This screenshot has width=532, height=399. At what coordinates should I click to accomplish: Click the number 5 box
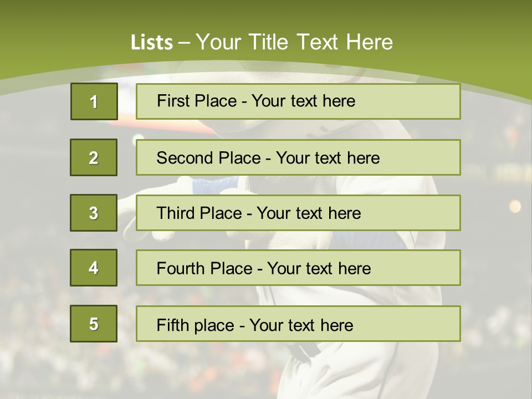pos(94,324)
